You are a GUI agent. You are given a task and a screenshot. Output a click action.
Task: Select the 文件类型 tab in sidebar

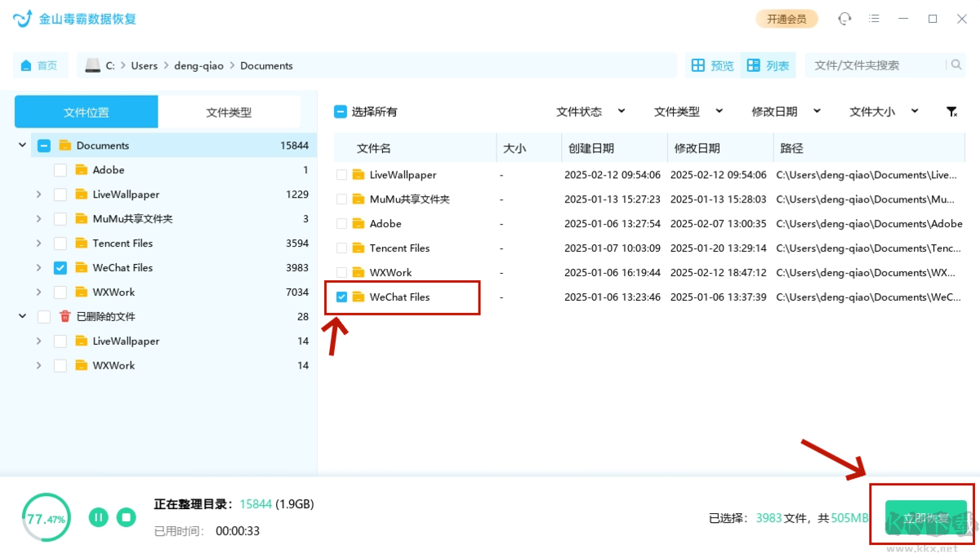click(229, 112)
